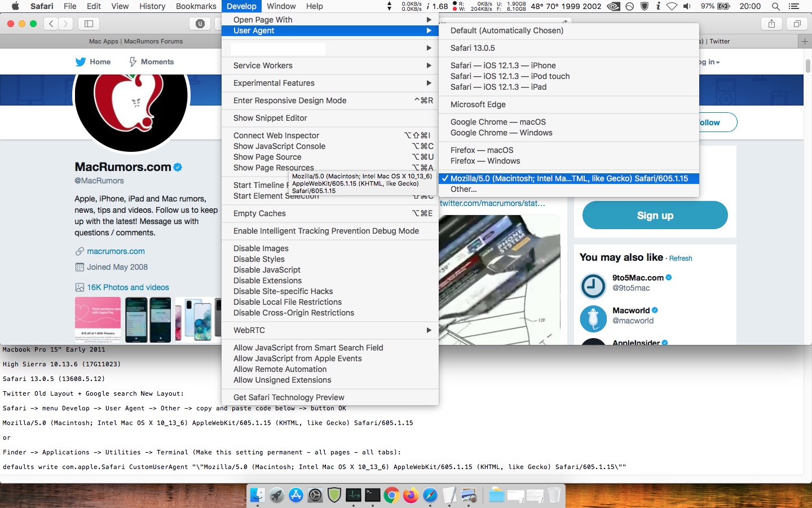The height and width of the screenshot is (508, 812).
Task: Click the Sign up button
Action: 655,215
